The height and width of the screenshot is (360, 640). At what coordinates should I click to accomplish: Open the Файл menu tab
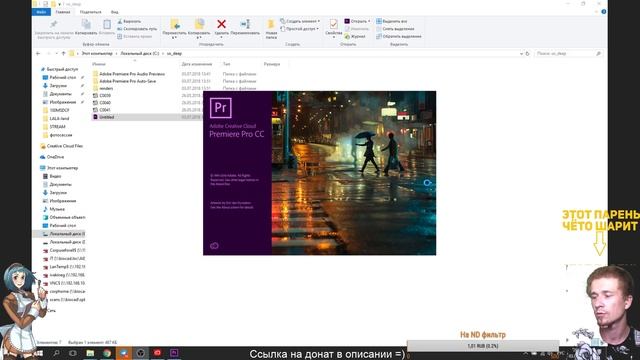click(x=41, y=12)
